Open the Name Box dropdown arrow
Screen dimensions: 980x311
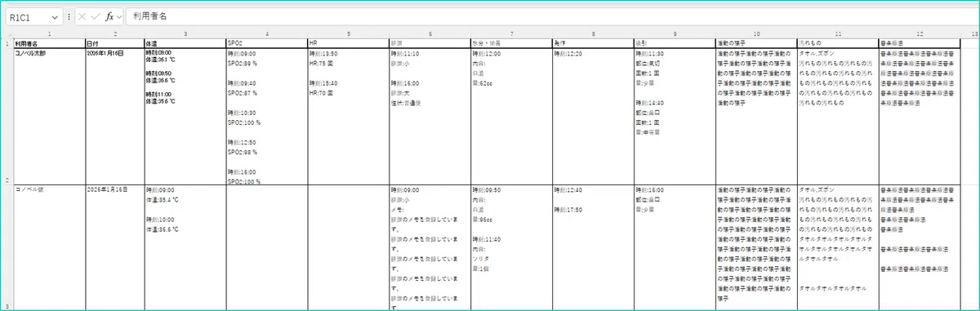(x=55, y=16)
